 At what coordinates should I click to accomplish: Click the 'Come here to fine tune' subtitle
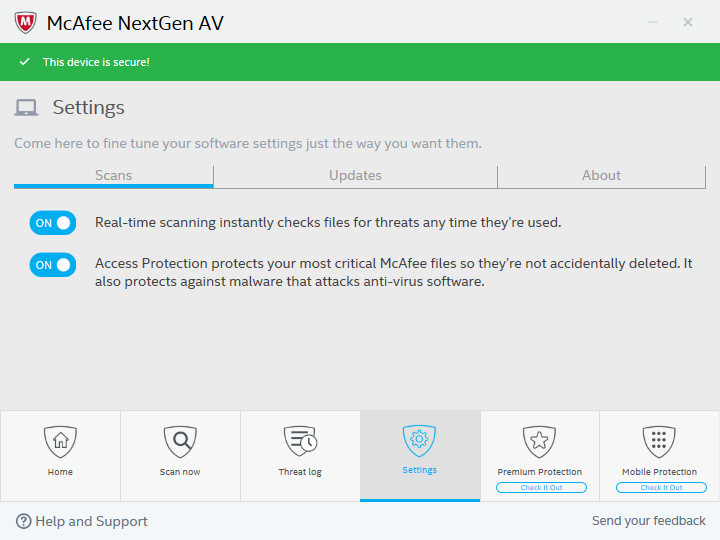[248, 143]
